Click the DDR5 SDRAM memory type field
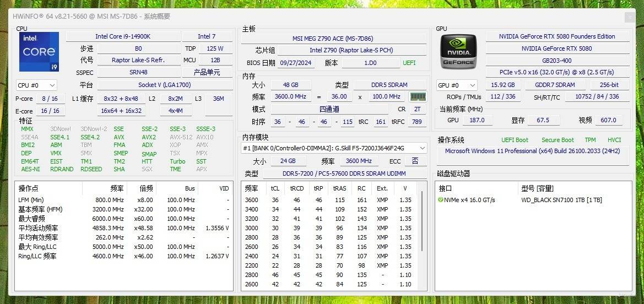The width and height of the screenshot is (644, 304). click(390, 85)
